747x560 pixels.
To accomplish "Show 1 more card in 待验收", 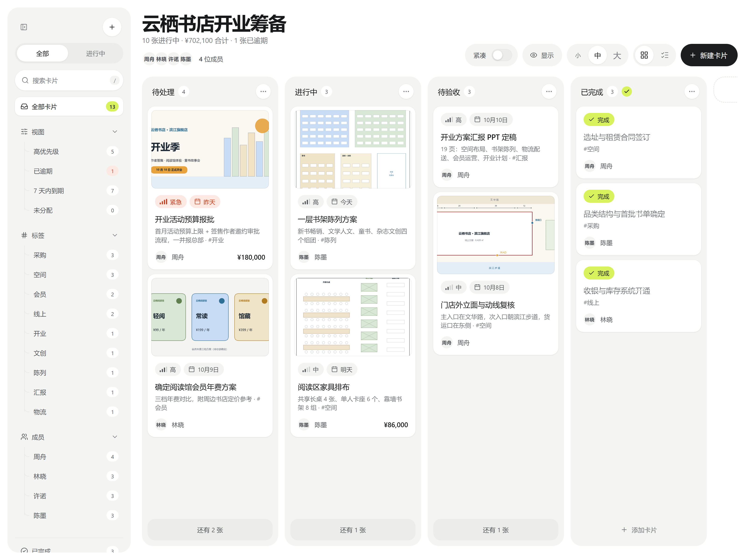I will (x=496, y=530).
